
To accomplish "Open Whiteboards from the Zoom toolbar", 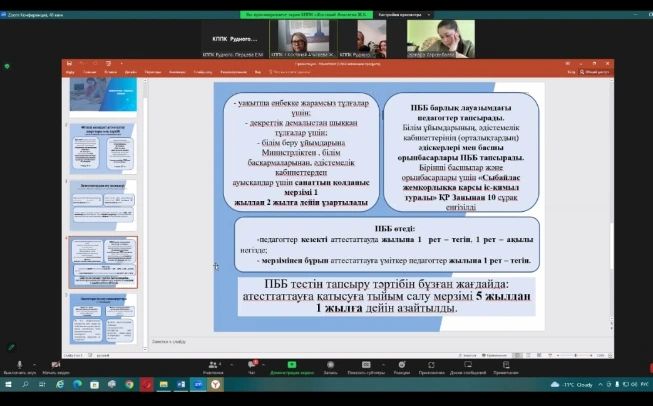I will point(469,366).
